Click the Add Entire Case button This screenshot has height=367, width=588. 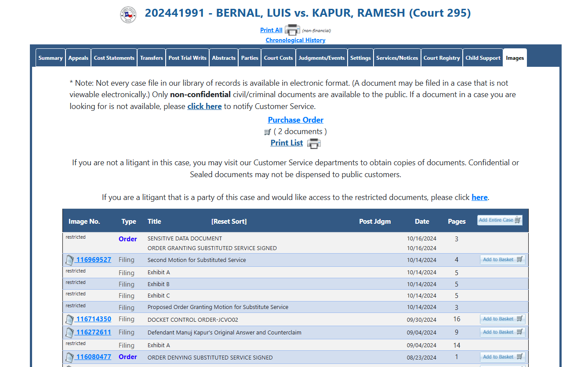tap(500, 220)
